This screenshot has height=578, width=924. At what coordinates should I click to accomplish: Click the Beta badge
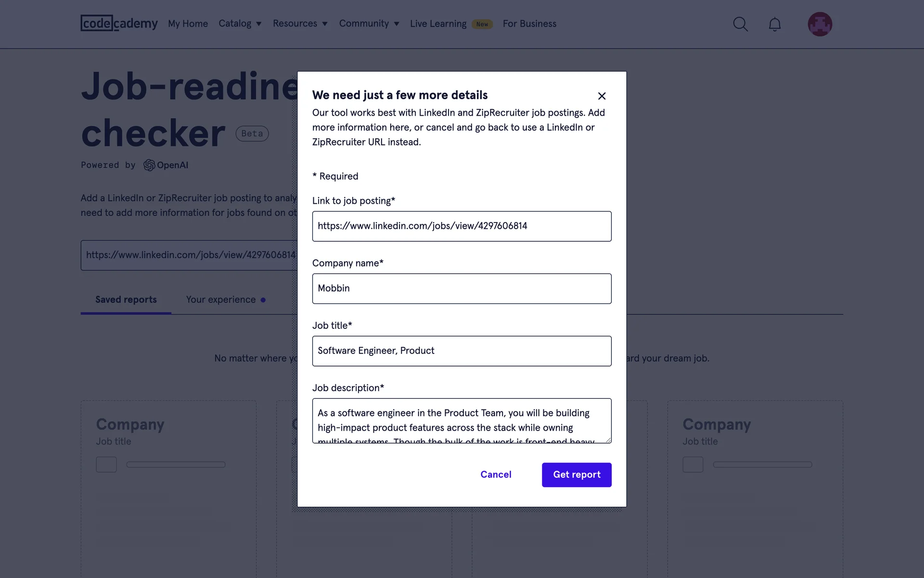(x=252, y=133)
